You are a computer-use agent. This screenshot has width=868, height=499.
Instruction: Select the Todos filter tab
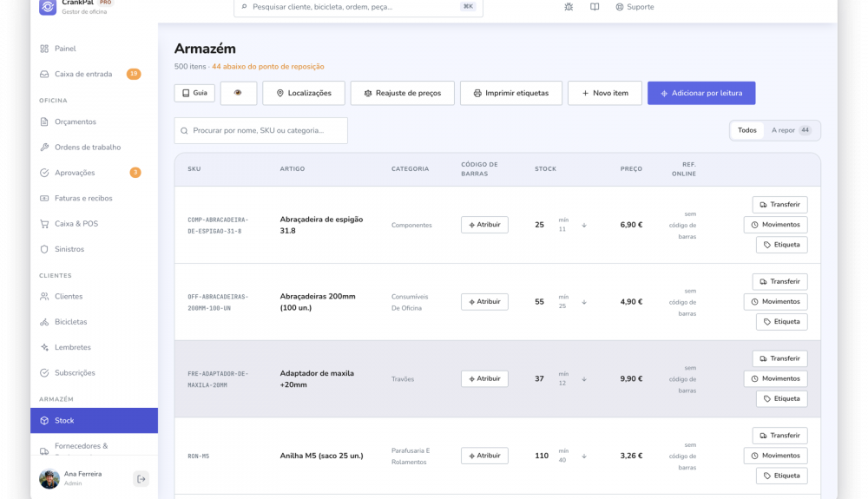pyautogui.click(x=746, y=130)
